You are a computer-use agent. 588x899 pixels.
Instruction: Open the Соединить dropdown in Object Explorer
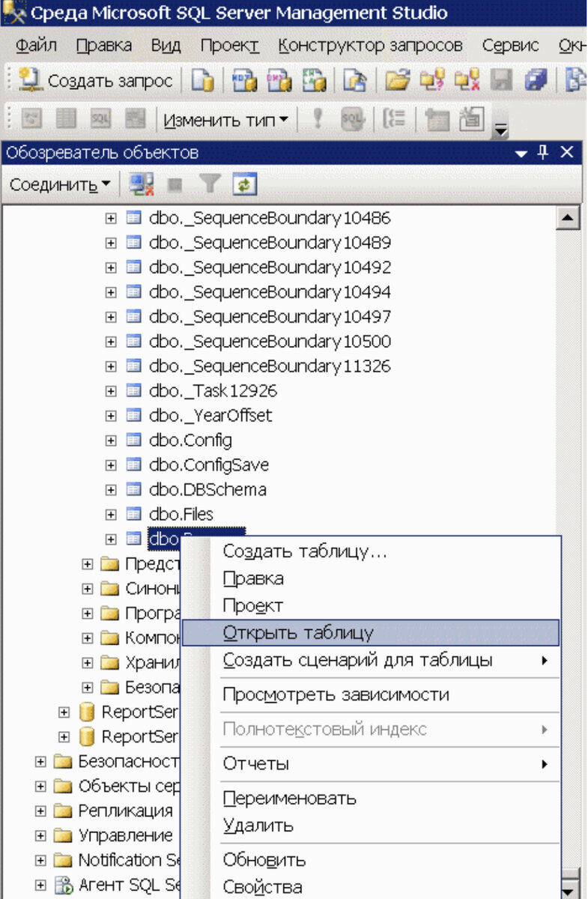60,184
